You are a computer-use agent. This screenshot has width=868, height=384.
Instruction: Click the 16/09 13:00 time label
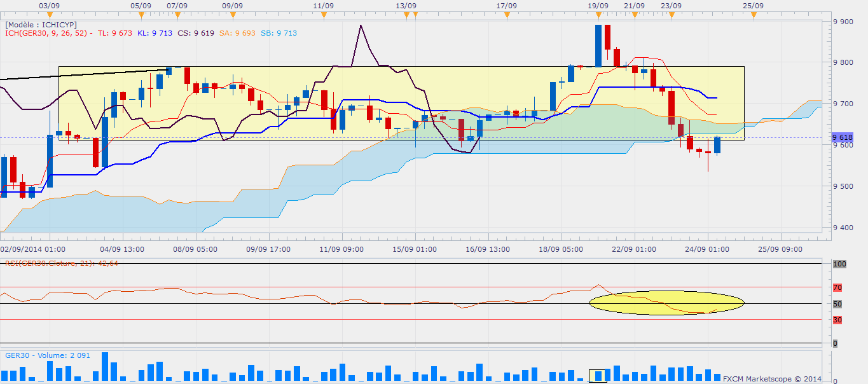tap(488, 249)
